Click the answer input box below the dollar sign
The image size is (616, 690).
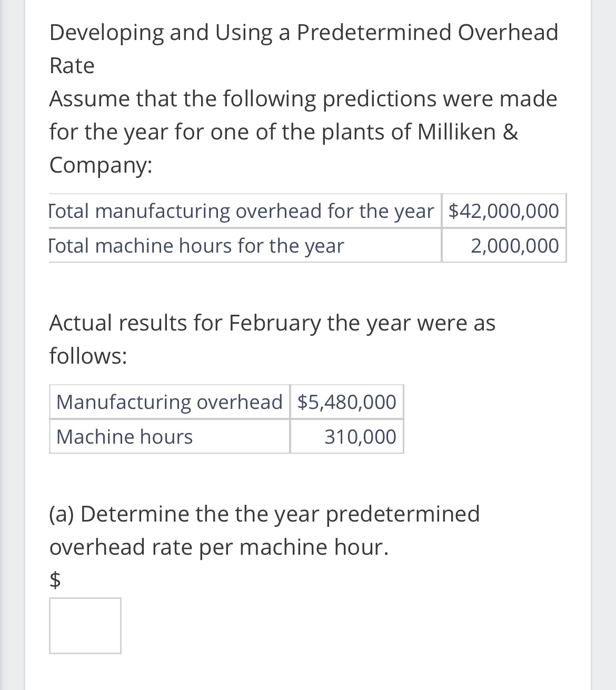point(84,625)
